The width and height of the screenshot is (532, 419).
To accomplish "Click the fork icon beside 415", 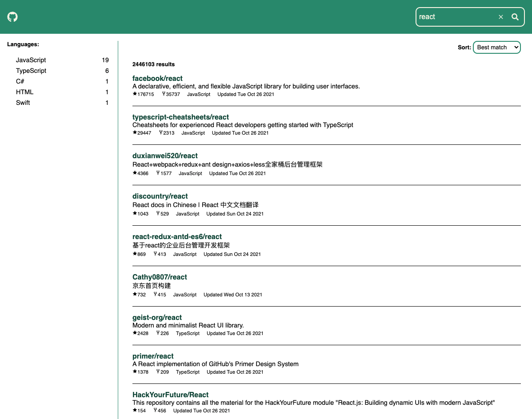I will (x=156, y=294).
